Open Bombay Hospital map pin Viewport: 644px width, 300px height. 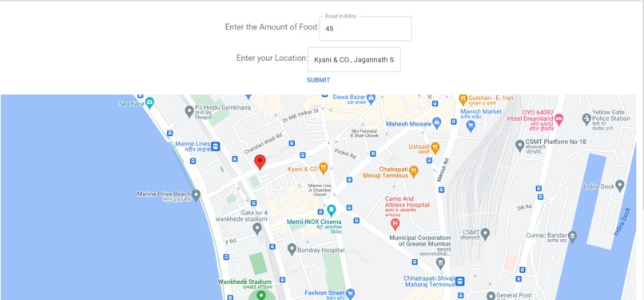point(292,249)
